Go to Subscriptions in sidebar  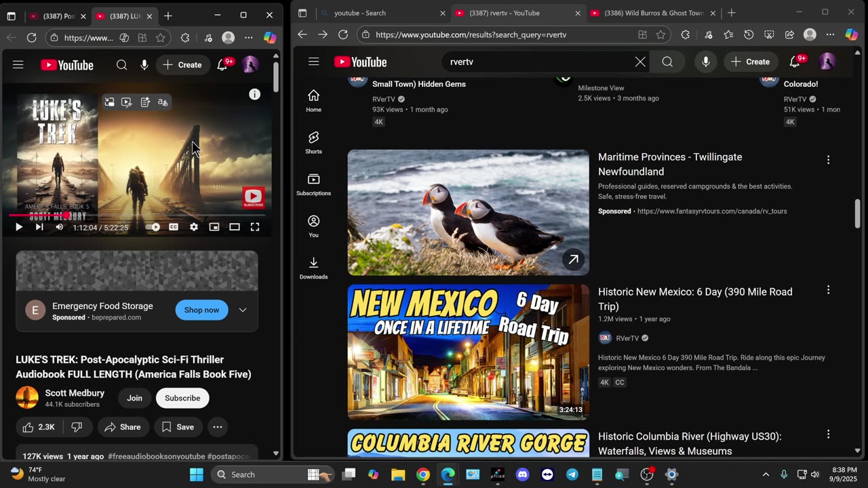pos(313,184)
